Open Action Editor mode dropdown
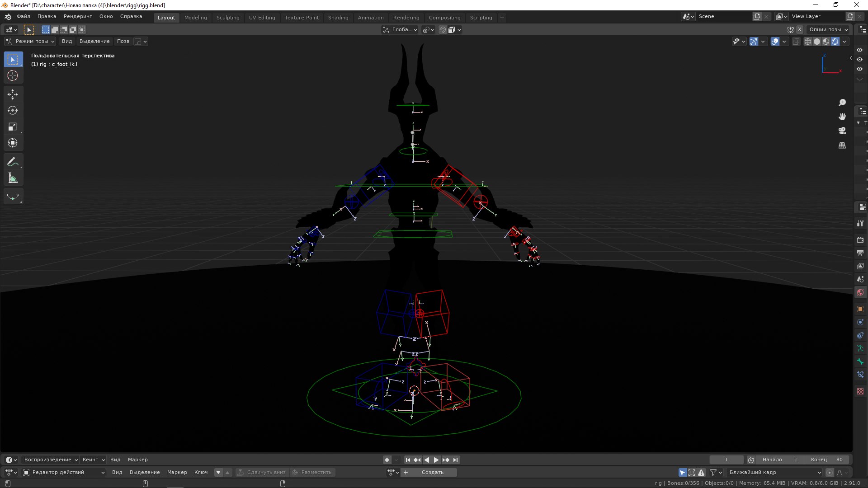The height and width of the screenshot is (488, 868). tap(63, 472)
